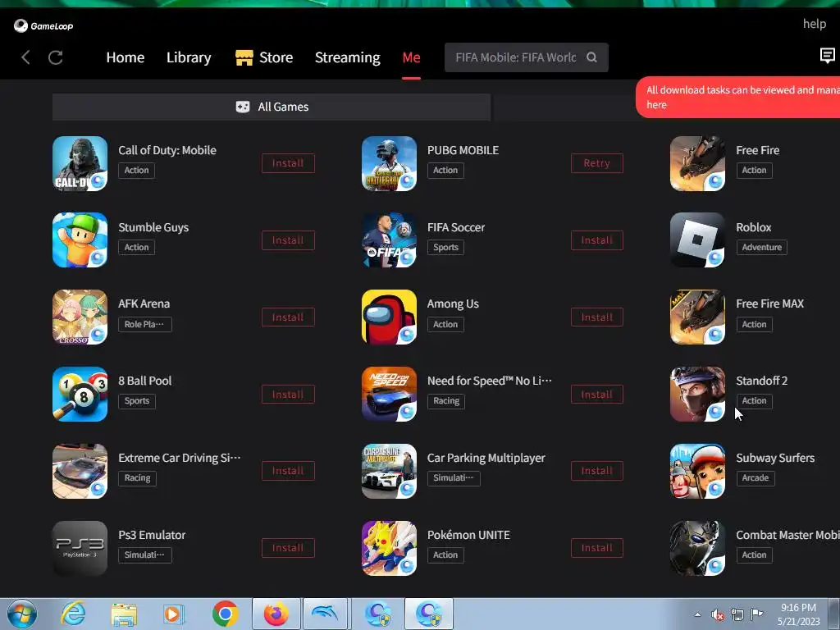The height and width of the screenshot is (630, 840).
Task: Go to the Streaming tab
Action: click(347, 57)
